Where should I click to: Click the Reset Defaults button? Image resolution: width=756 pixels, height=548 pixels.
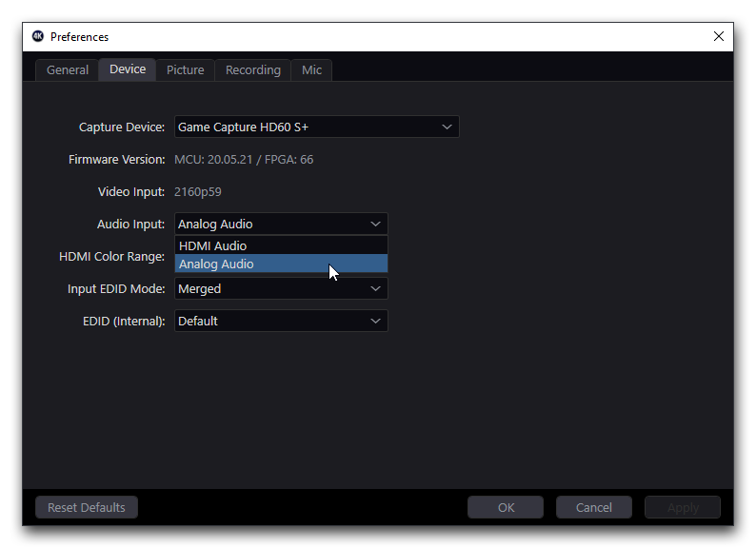tap(87, 507)
